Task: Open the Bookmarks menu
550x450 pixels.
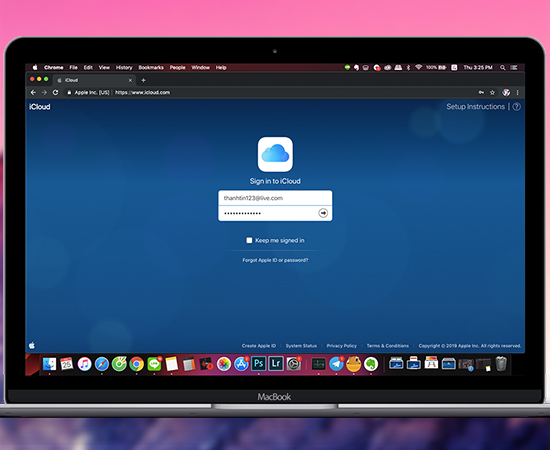Action: (151, 67)
